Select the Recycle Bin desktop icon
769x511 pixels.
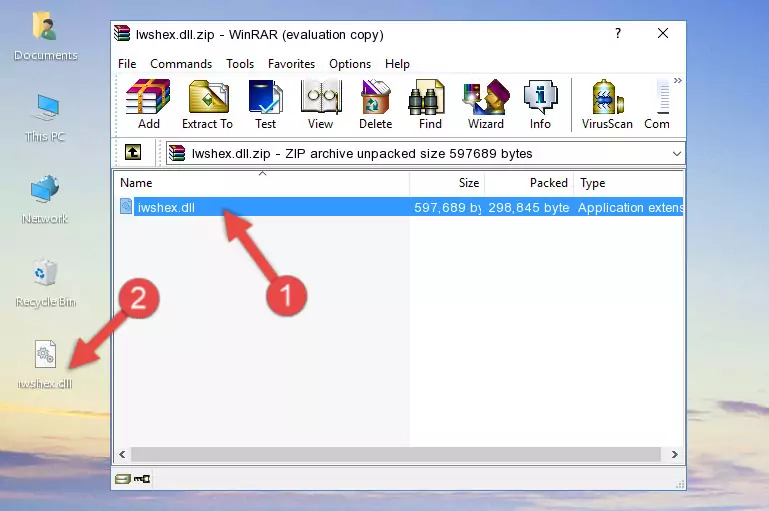pyautogui.click(x=45, y=283)
